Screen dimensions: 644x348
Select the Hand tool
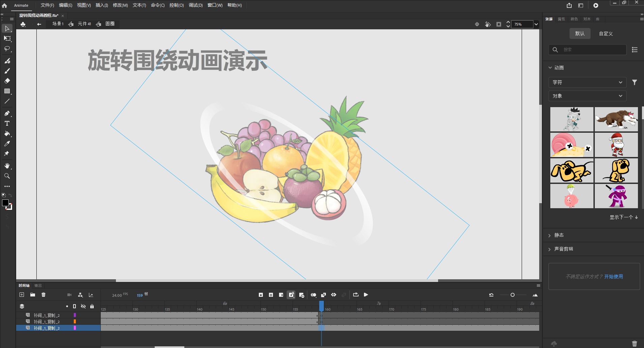tap(7, 166)
